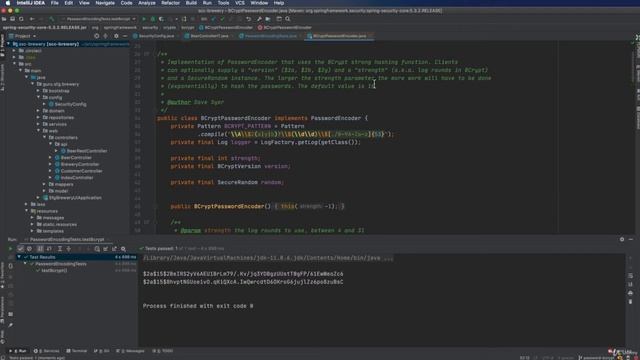Expand the .circleci folder
640x360 pixels.
15,51
